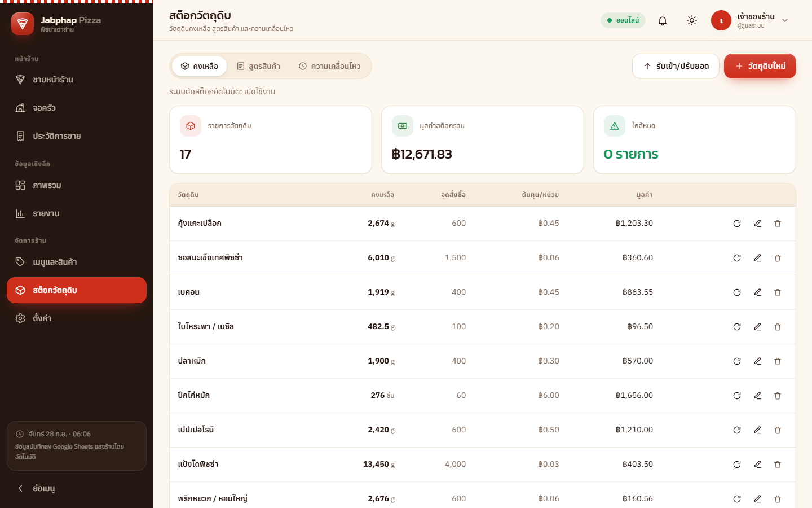Delete the กุ้งแกะเปลือก row

click(x=778, y=224)
